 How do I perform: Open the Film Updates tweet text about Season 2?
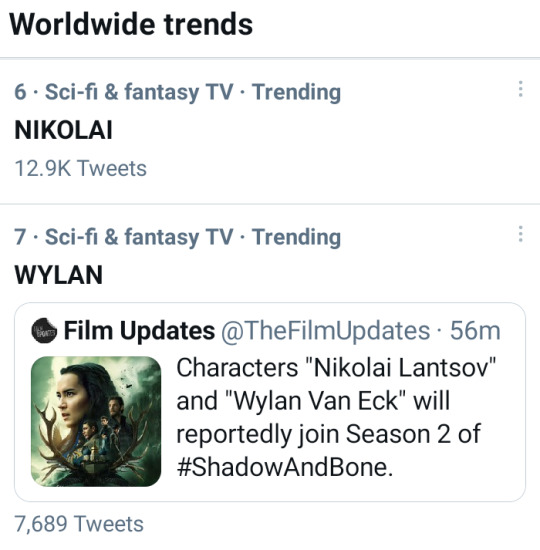(336, 417)
